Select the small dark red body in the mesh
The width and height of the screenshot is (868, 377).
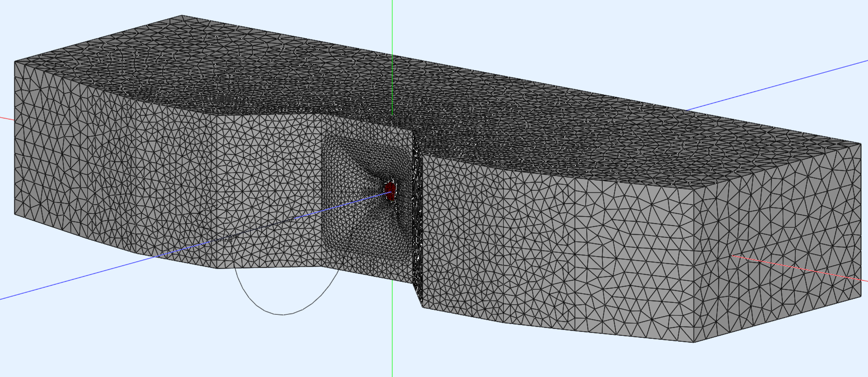click(x=390, y=190)
